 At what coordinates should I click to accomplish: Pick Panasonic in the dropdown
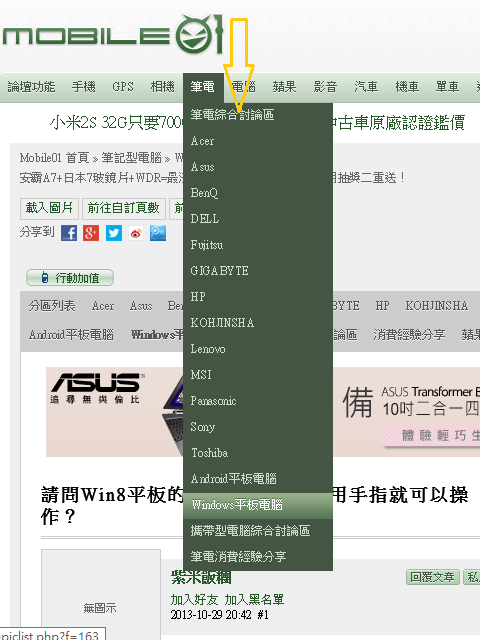(x=258, y=401)
